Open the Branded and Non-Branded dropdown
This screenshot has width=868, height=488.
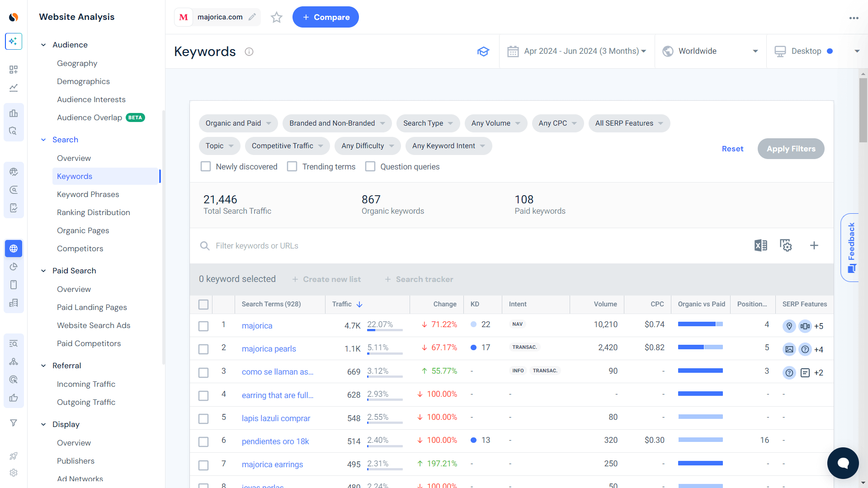[337, 123]
